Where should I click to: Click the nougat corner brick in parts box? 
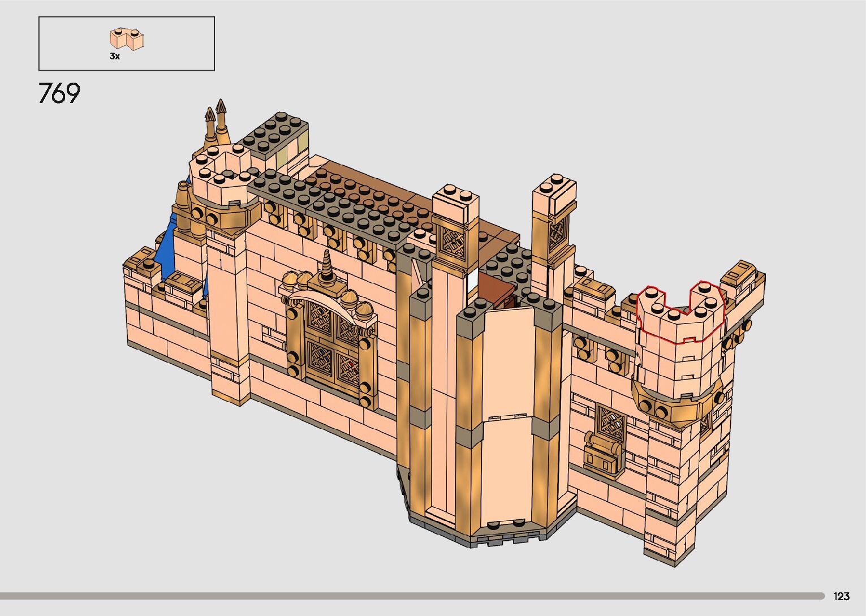127,39
